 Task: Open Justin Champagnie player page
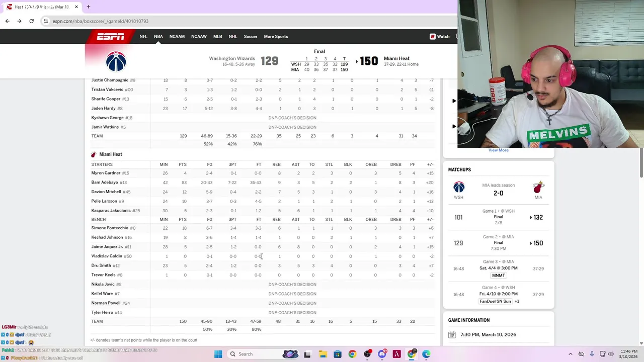click(x=110, y=80)
